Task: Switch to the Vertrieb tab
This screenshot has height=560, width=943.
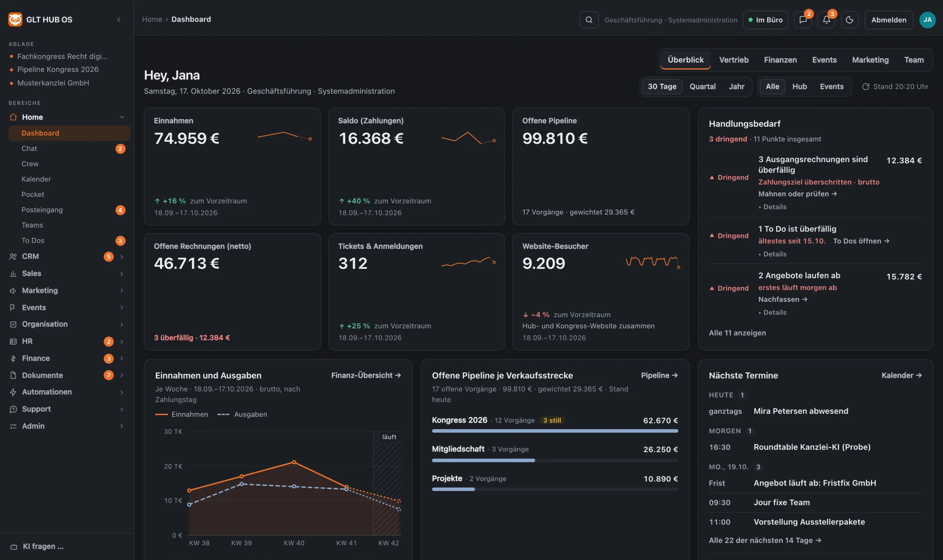Action: point(734,59)
